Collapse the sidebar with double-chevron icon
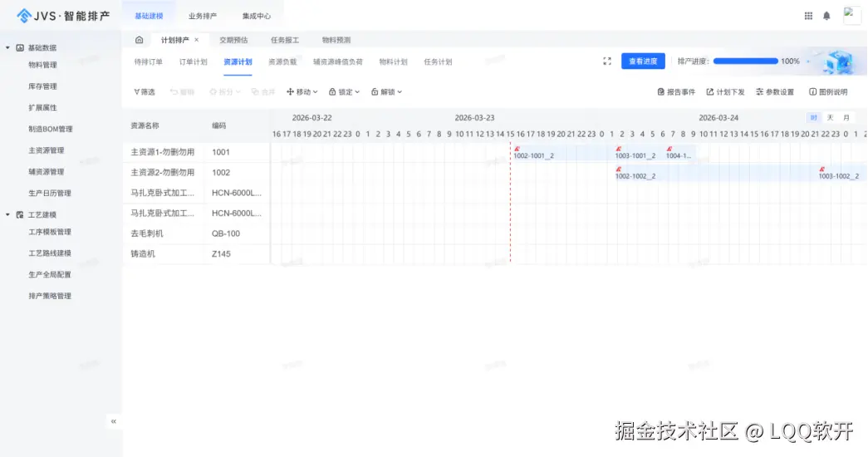Viewport: 868px width, 457px height. point(114,421)
